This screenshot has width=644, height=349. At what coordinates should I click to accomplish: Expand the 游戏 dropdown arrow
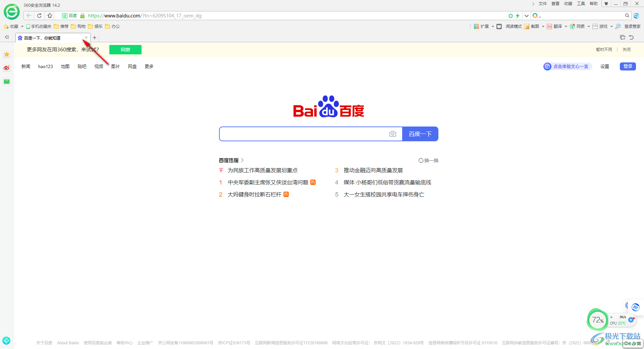tap(611, 27)
